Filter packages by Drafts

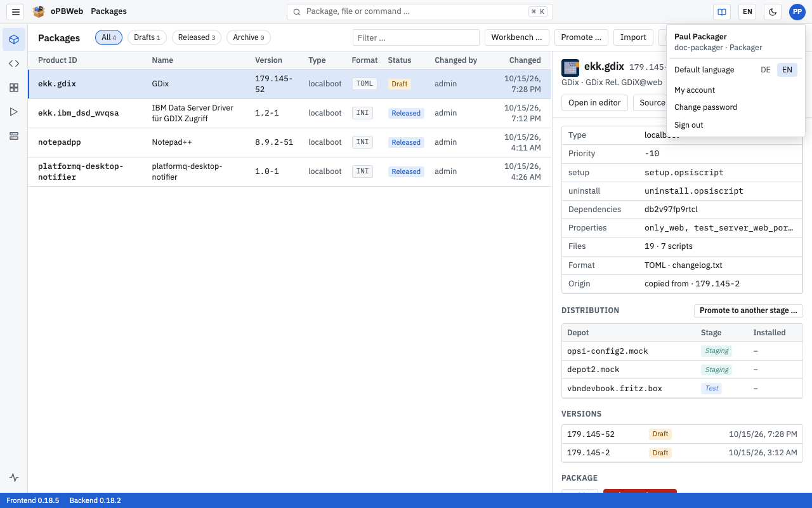point(147,37)
